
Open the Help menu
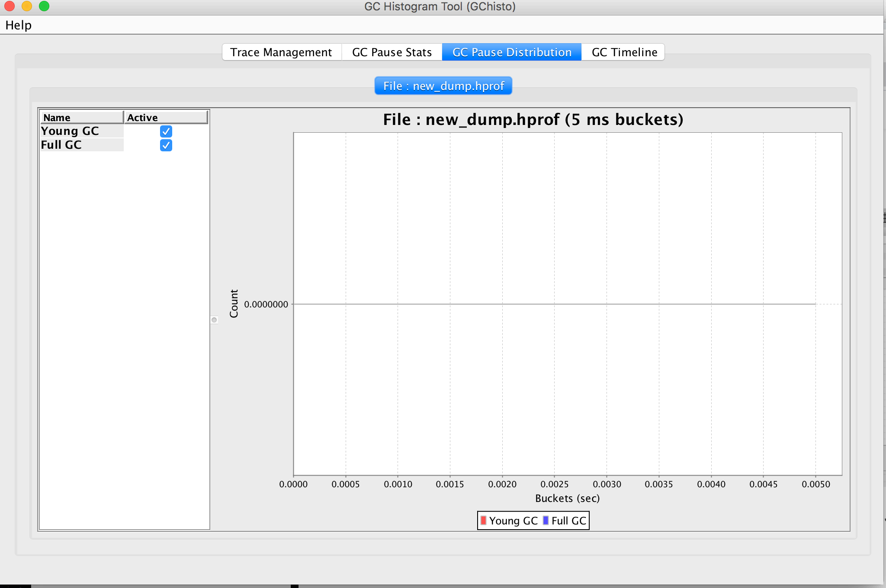[x=18, y=25]
